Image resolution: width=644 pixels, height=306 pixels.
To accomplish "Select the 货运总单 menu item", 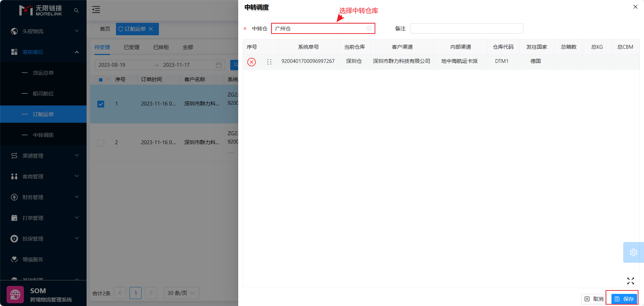I will pos(43,73).
